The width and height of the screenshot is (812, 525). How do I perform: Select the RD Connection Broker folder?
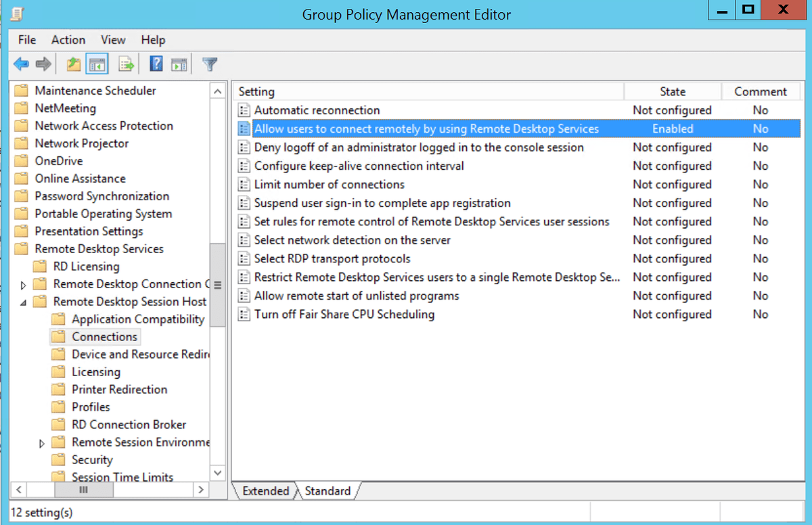[129, 425]
